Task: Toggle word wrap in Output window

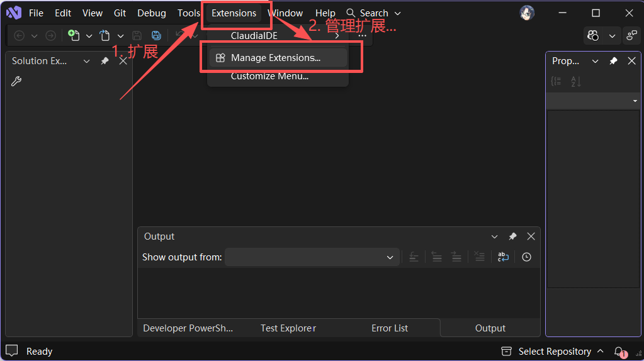Action: click(x=503, y=257)
